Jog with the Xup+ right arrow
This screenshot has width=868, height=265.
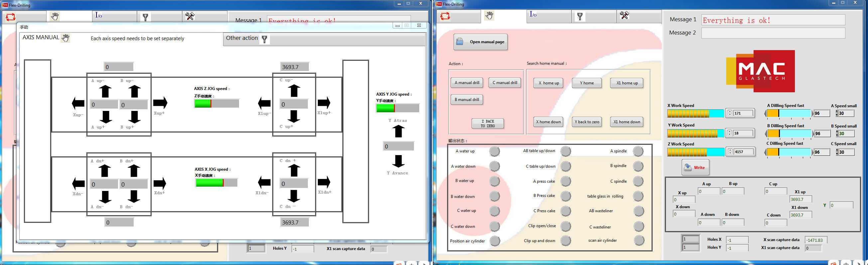(x=160, y=103)
